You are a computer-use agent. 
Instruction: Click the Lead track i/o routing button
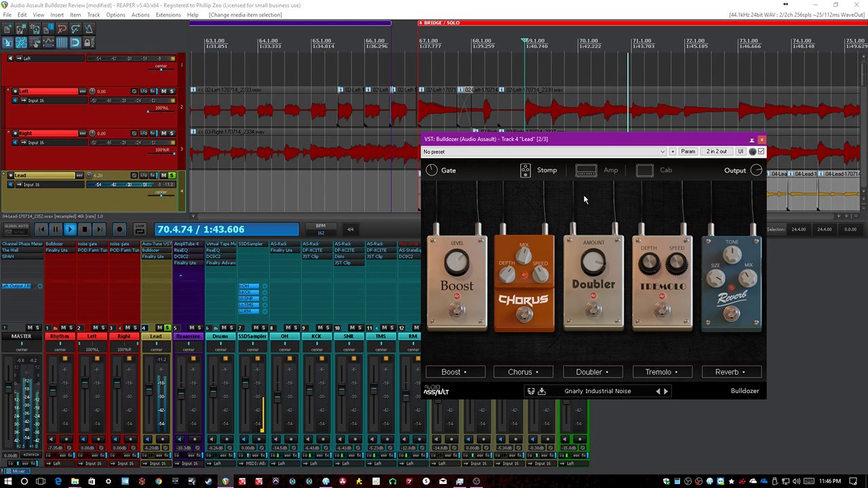[x=143, y=176]
